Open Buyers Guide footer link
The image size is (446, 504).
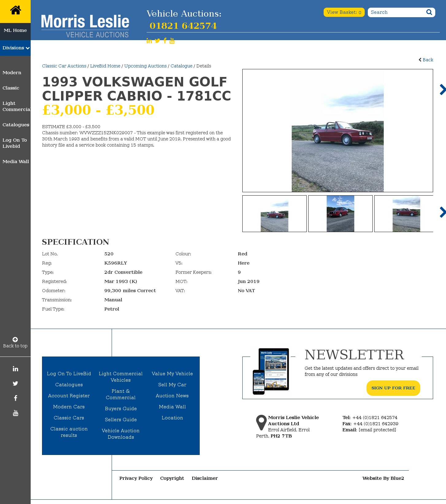click(121, 409)
